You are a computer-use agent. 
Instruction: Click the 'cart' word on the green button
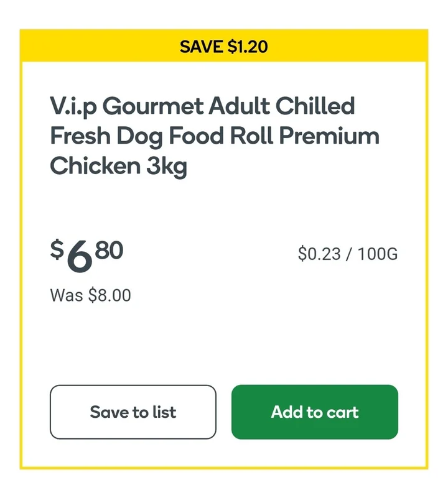(342, 412)
